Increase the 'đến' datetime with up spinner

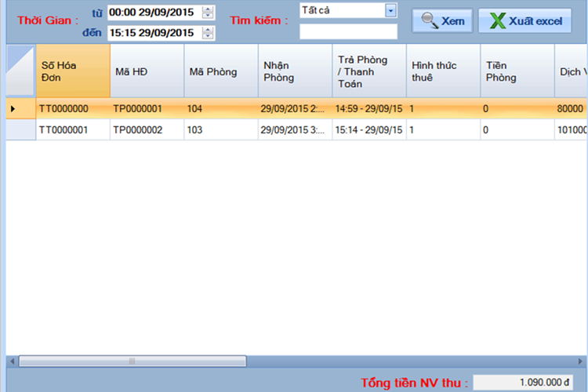click(x=208, y=30)
